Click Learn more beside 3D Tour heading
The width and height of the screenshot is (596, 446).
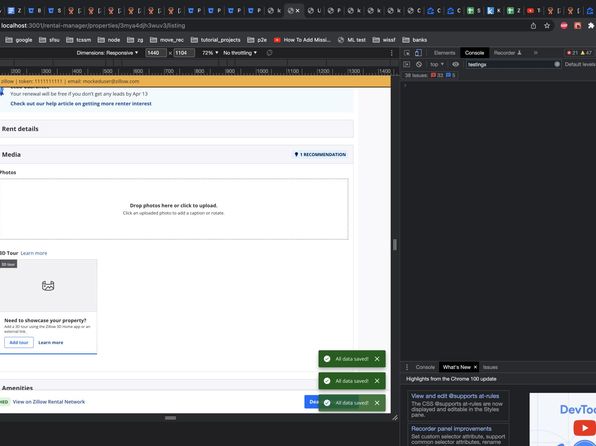(34, 253)
